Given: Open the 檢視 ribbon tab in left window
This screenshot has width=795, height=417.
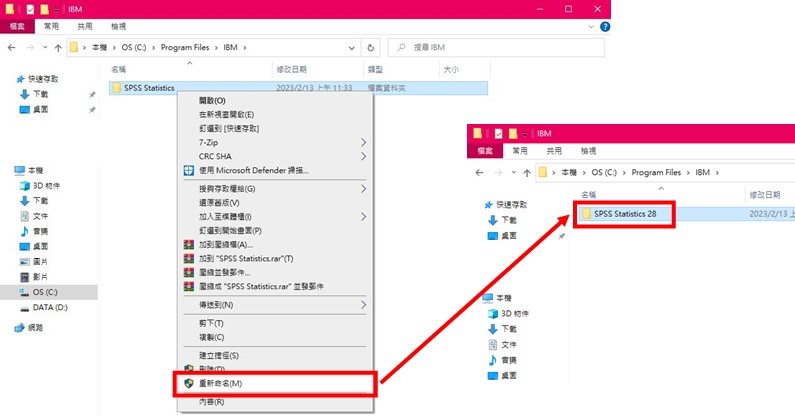Looking at the screenshot, I should (x=119, y=26).
